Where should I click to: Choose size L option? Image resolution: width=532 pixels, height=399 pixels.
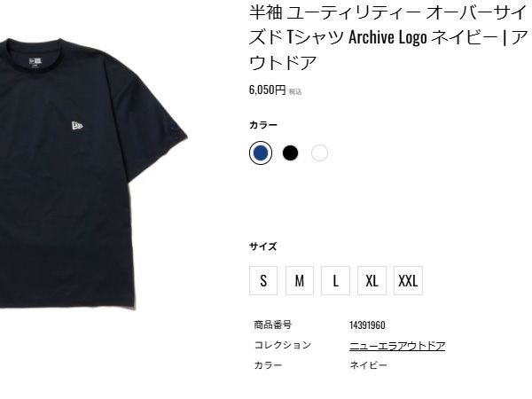coord(335,280)
